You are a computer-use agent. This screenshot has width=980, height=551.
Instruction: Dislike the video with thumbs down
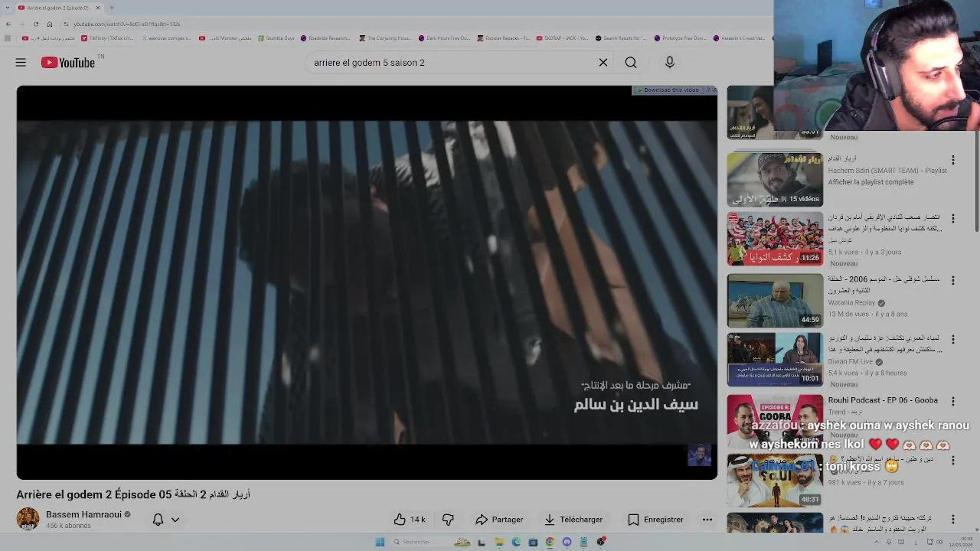448,520
